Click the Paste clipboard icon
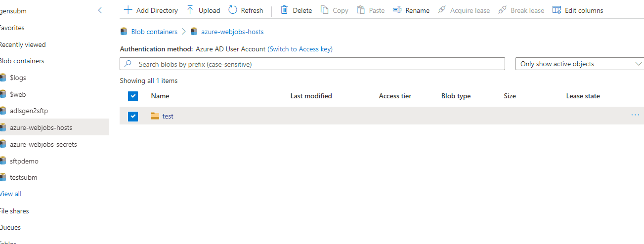This screenshot has height=244, width=644. 361,10
